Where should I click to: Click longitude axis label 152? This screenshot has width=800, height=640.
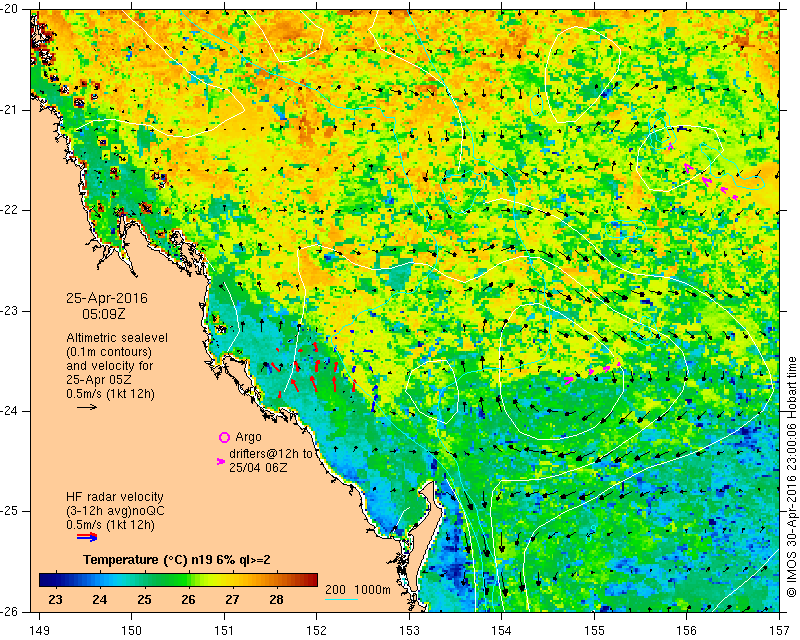tap(316, 631)
